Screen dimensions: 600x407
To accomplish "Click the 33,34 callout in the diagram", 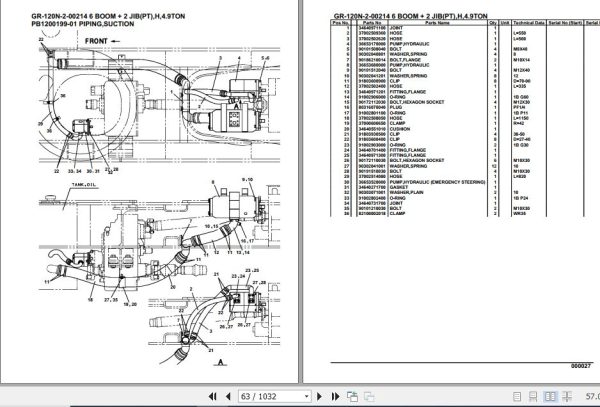I will coord(75,171).
